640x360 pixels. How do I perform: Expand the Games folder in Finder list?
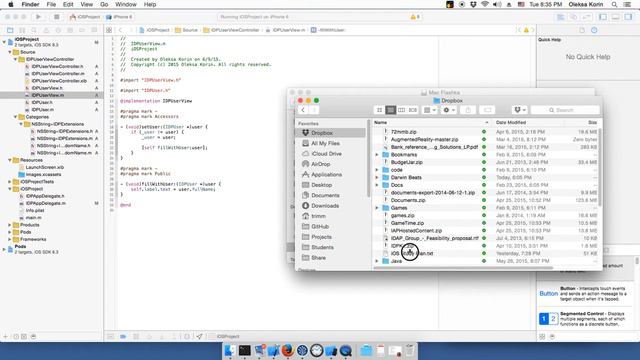(377, 208)
